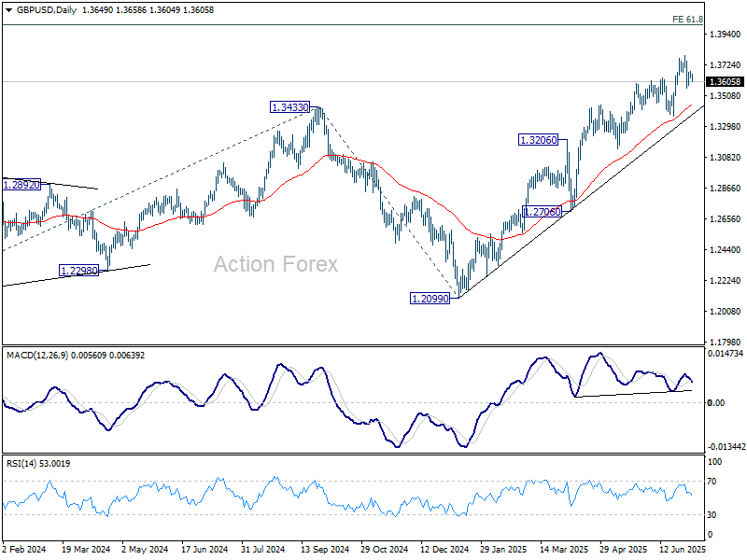
Task: Click the 1.39400 price scale value
Action: coord(726,35)
